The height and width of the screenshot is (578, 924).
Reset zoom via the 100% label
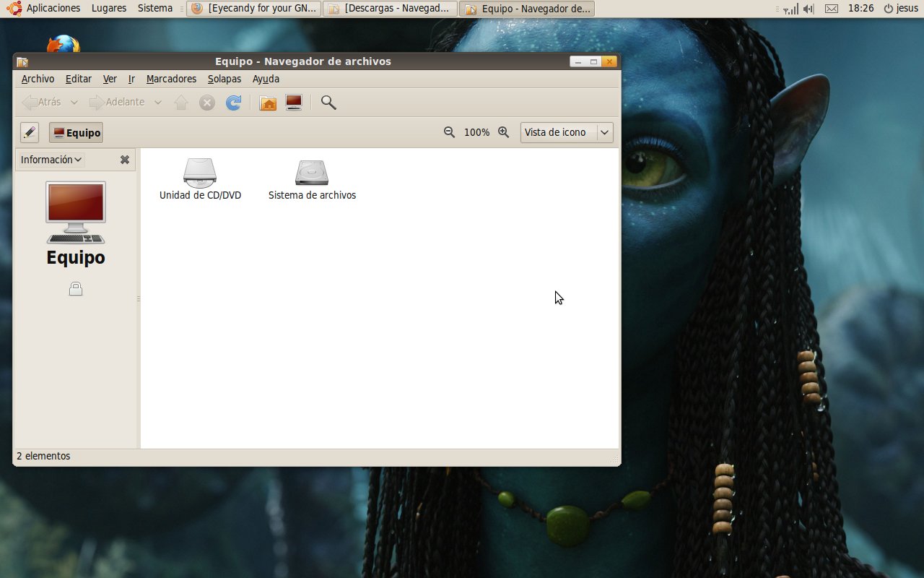[476, 133]
